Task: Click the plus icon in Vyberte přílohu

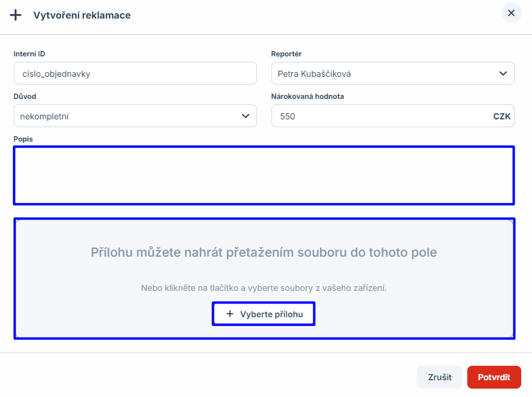Action: tap(229, 314)
